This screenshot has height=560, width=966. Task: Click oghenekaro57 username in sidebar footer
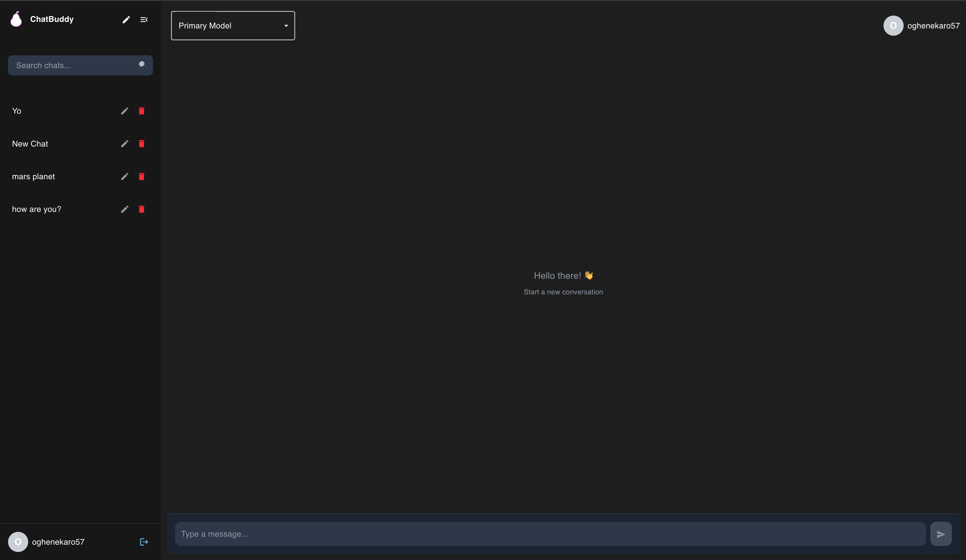(x=58, y=542)
